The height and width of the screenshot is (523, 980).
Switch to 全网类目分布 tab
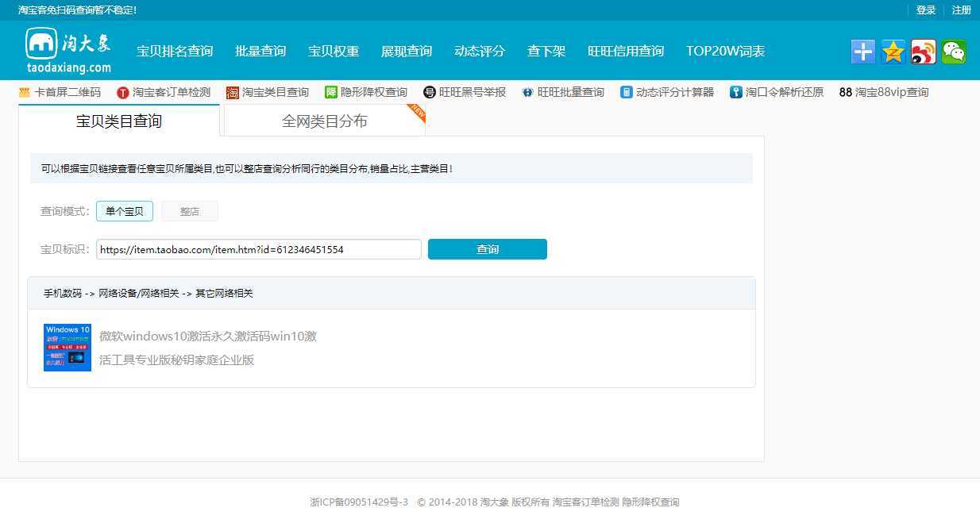[325, 121]
